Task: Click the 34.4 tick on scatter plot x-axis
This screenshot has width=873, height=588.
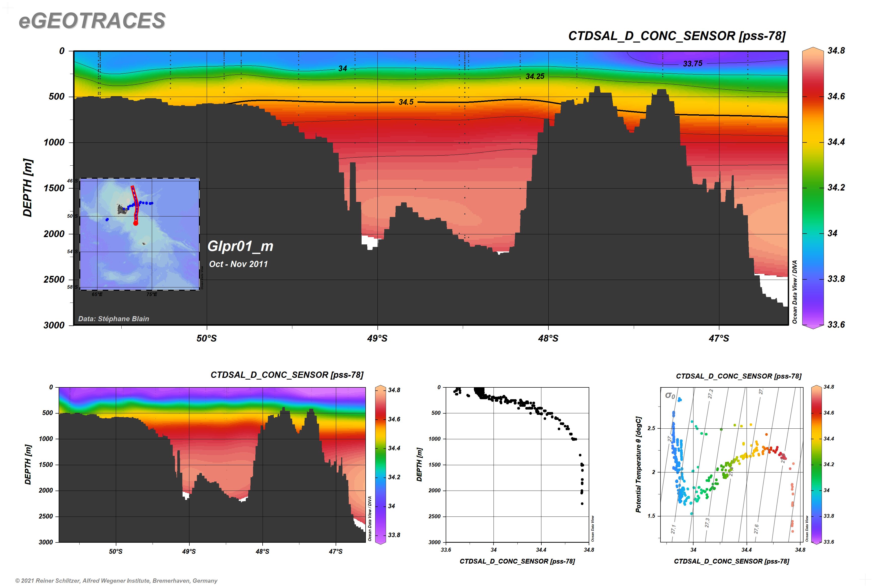Action: (x=541, y=550)
